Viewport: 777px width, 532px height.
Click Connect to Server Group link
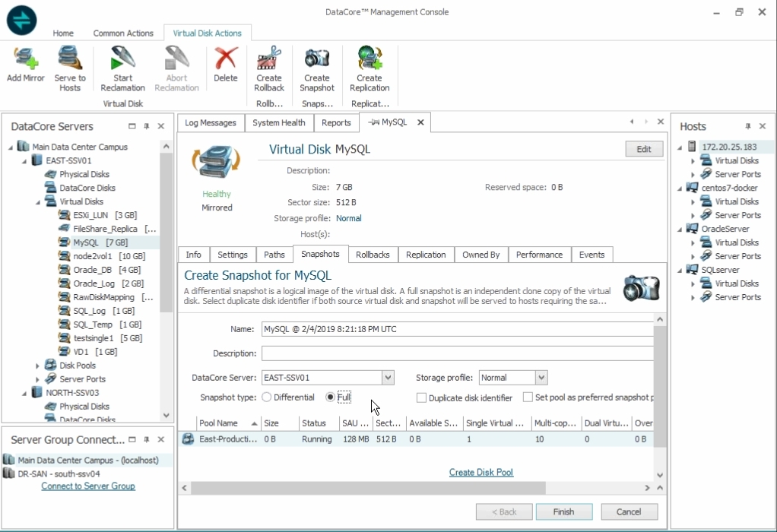(x=88, y=486)
